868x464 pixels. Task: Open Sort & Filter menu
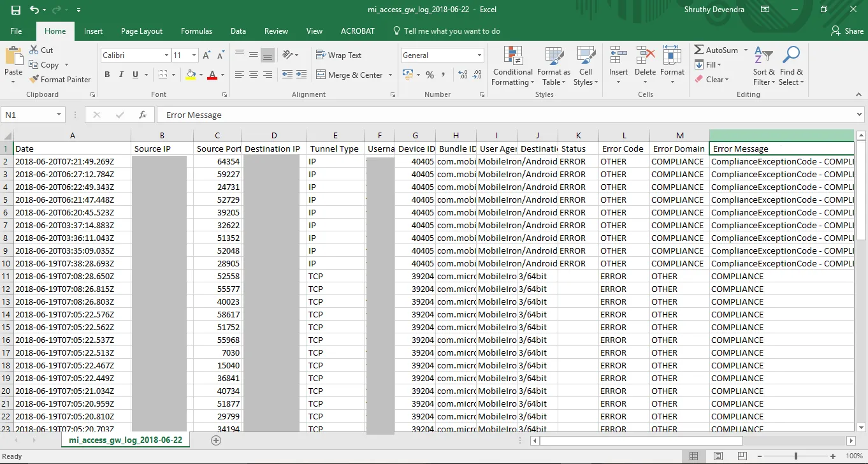coord(763,66)
